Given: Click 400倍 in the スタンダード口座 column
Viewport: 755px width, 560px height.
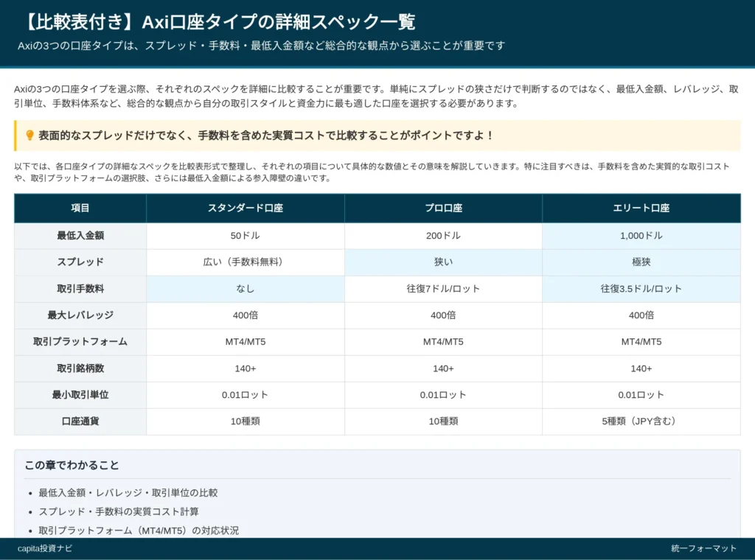Looking at the screenshot, I should (x=246, y=315).
